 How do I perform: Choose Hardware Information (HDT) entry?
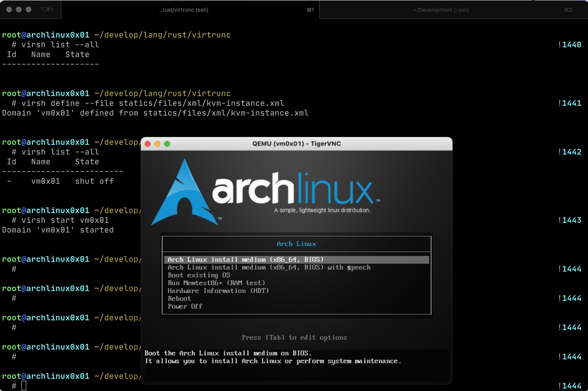point(218,291)
